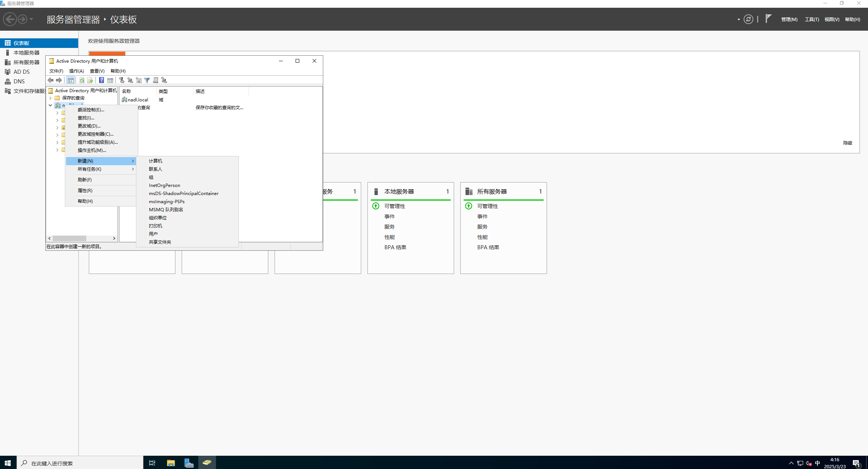This screenshot has height=469, width=868.
Task: Click the find objects magnifier toolbar icon
Action: click(x=156, y=80)
